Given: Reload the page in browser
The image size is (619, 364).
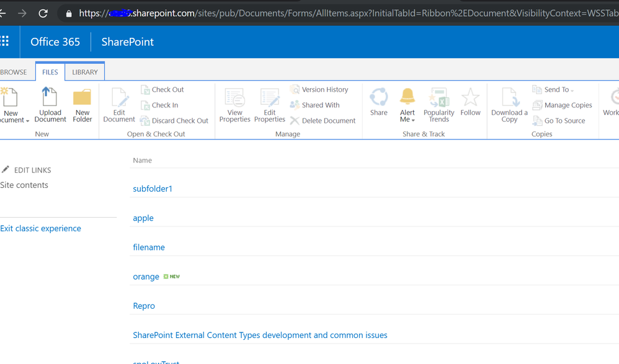Looking at the screenshot, I should 43,14.
